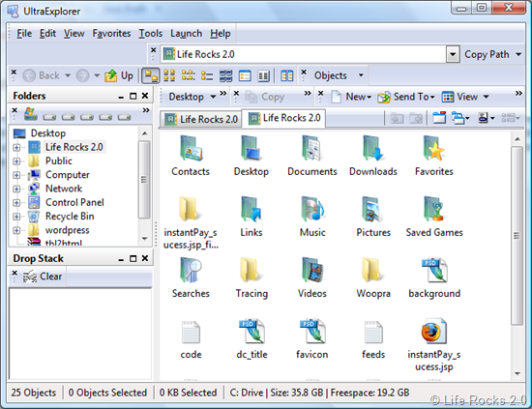This screenshot has width=532, height=409.
Task: Select Control Panel in folder tree
Action: point(74,202)
